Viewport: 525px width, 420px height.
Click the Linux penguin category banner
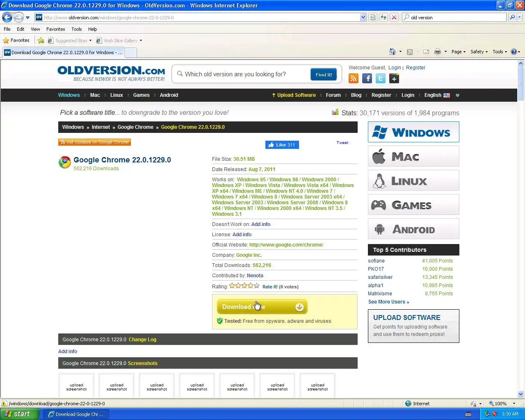pos(413,180)
